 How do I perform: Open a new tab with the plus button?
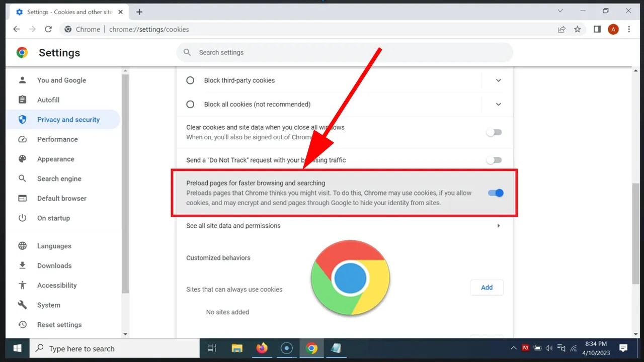(139, 12)
